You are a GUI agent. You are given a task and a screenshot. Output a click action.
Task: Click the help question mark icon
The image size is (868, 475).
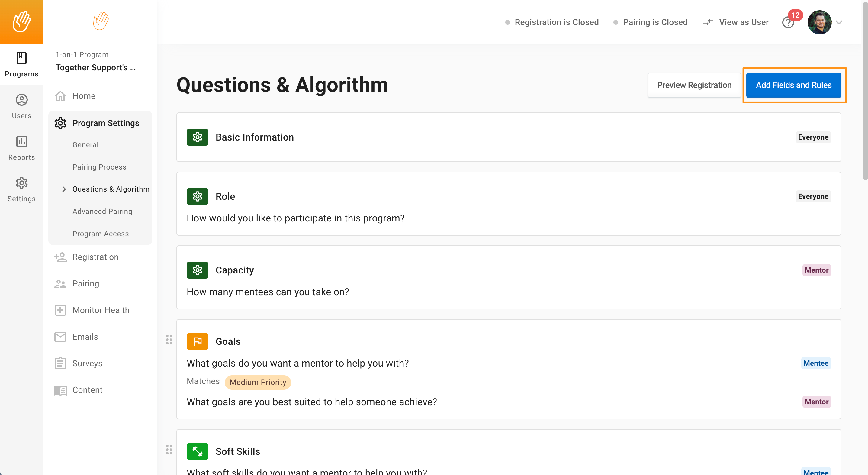click(788, 23)
